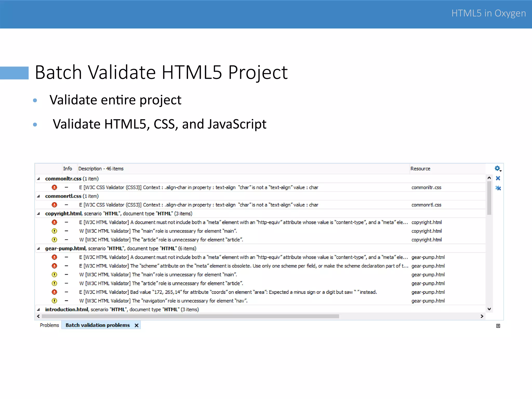The height and width of the screenshot is (399, 532).
Task: Click the small list icon beside the tabs
Action: 498,326
